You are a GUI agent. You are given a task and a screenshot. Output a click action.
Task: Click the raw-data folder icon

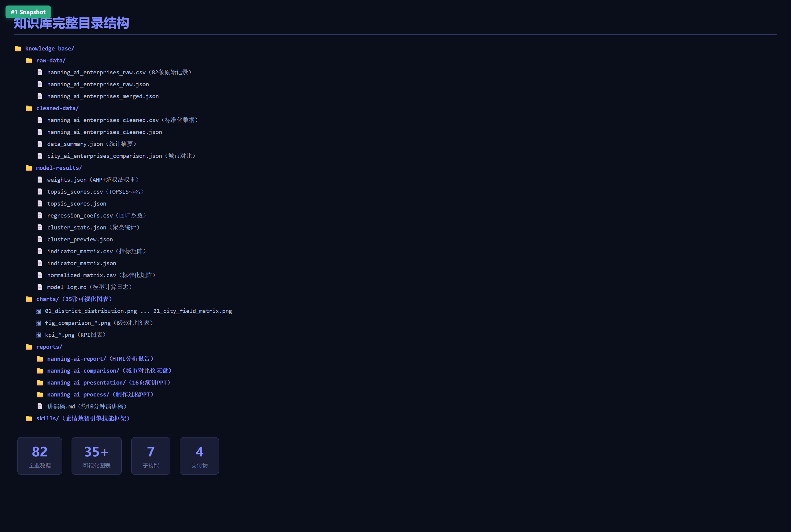(x=29, y=60)
